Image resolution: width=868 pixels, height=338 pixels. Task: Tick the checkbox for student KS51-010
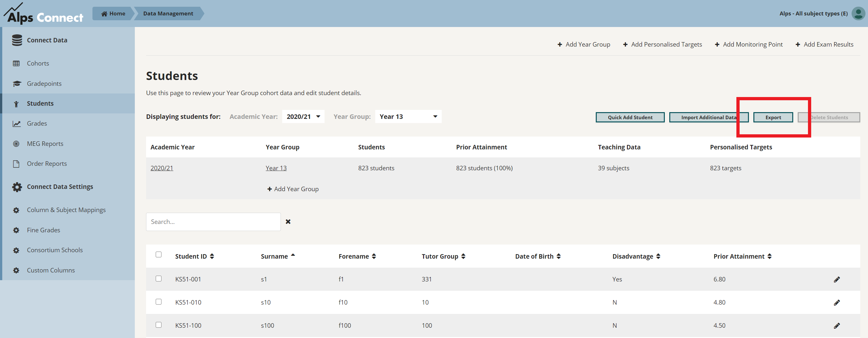(158, 302)
